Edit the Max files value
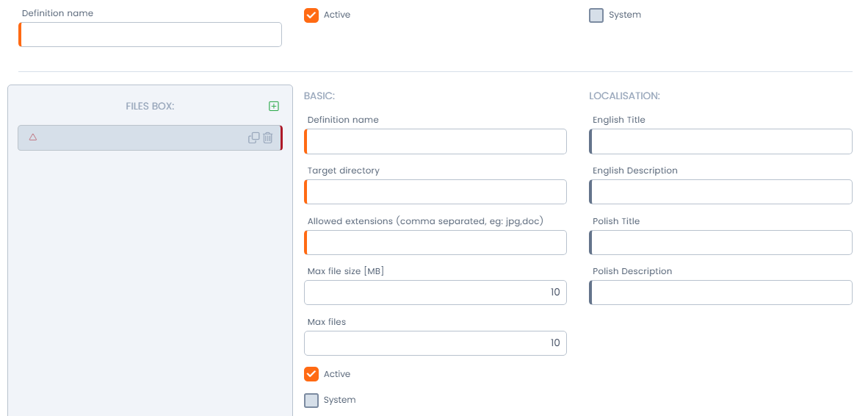Screen dimensions: 868x416 [x=436, y=343]
